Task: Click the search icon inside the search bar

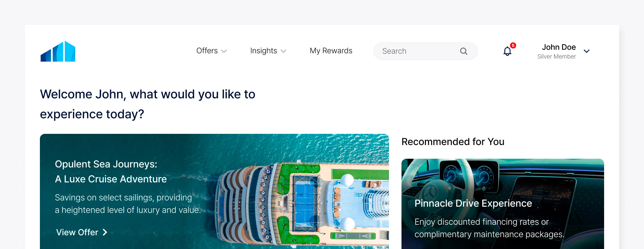Action: coord(464,51)
